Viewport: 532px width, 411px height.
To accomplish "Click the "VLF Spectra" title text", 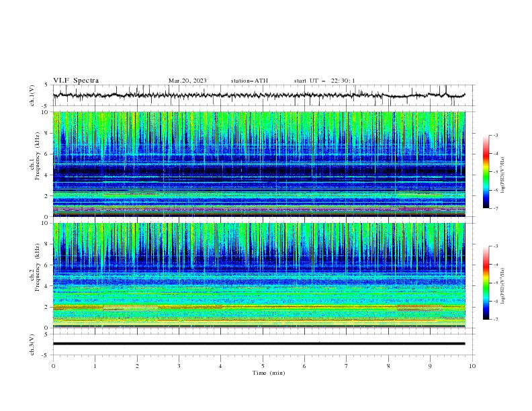I will click(x=76, y=81).
